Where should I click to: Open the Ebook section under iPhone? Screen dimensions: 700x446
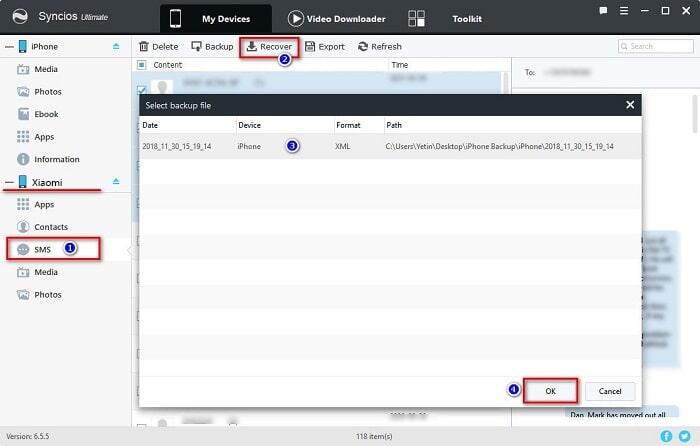coord(46,114)
